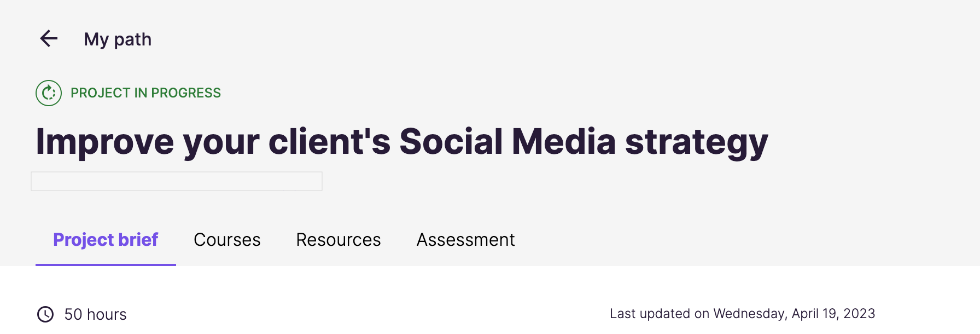Viewport: 980px width, 334px height.
Task: Click the left-pointing navigation arrow
Action: pyautogui.click(x=49, y=38)
